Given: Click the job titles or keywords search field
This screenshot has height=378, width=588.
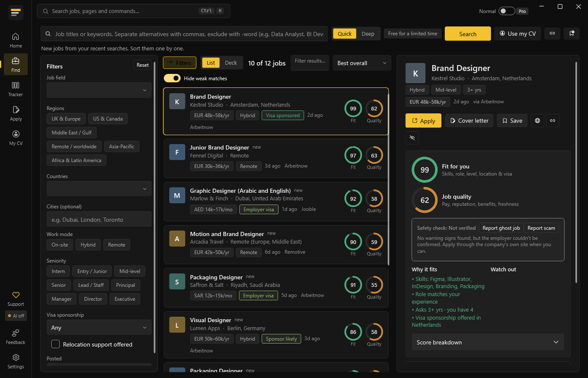Looking at the screenshot, I should (x=185, y=34).
